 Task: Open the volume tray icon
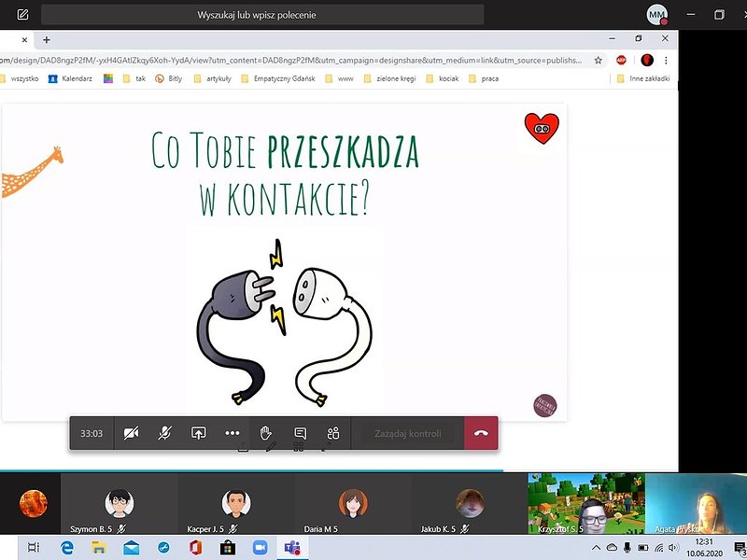coord(673,548)
